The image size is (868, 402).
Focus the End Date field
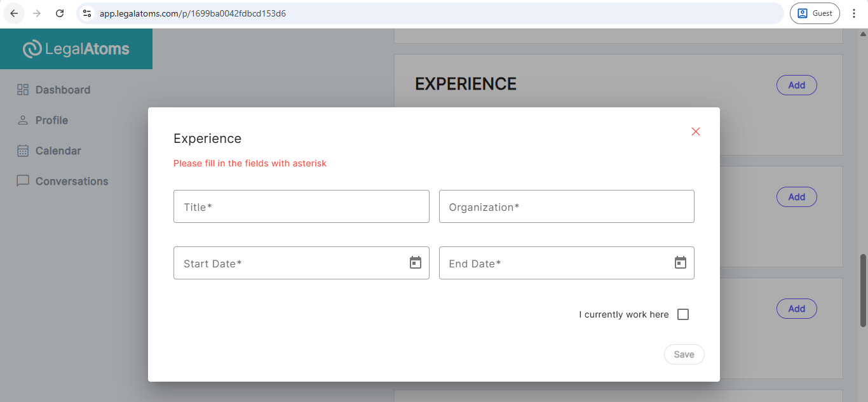tap(567, 263)
